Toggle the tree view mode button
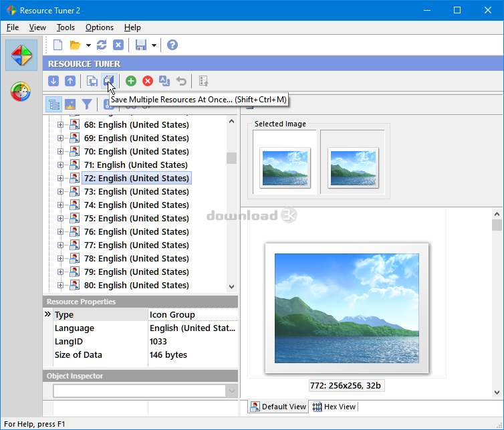504x430 pixels. pyautogui.click(x=53, y=104)
